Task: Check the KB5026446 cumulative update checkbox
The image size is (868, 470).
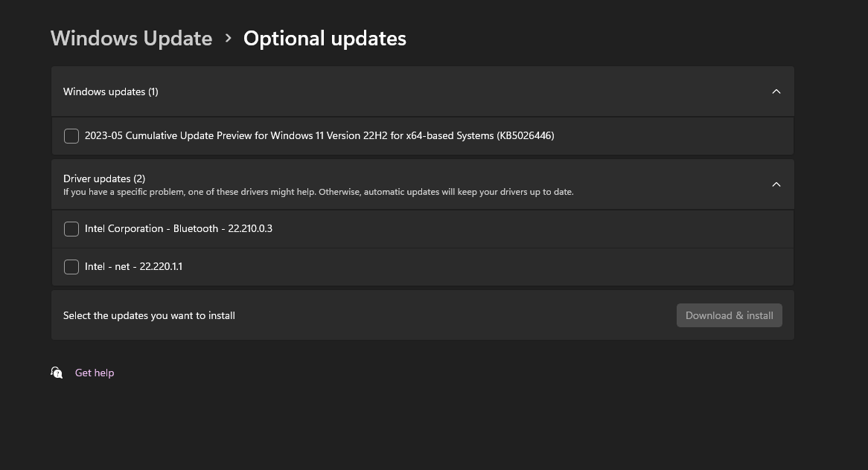Action: click(x=71, y=136)
